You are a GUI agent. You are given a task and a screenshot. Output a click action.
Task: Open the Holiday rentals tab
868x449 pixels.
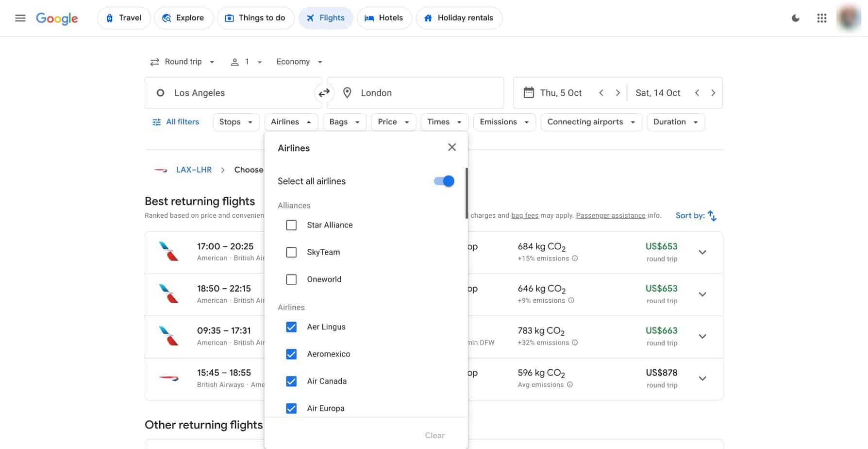459,18
